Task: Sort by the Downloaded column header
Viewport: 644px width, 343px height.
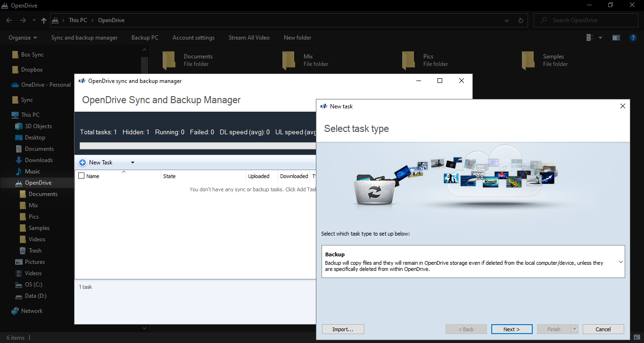Action: pyautogui.click(x=294, y=176)
